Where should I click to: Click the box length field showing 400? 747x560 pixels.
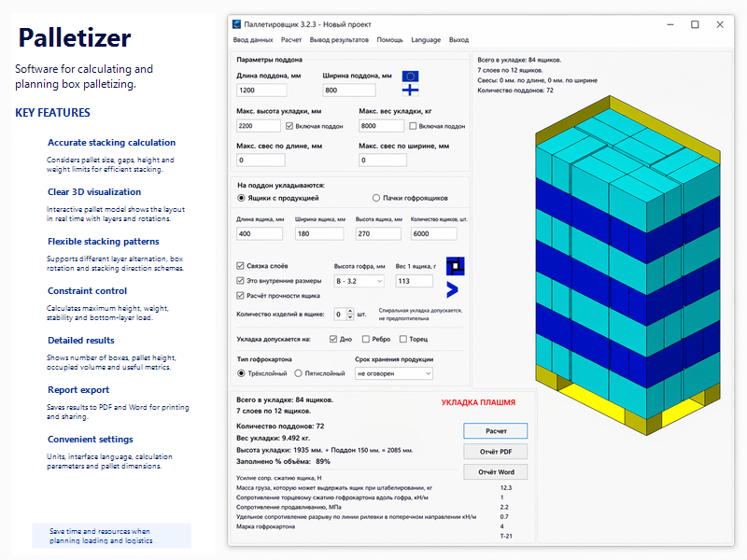[260, 233]
